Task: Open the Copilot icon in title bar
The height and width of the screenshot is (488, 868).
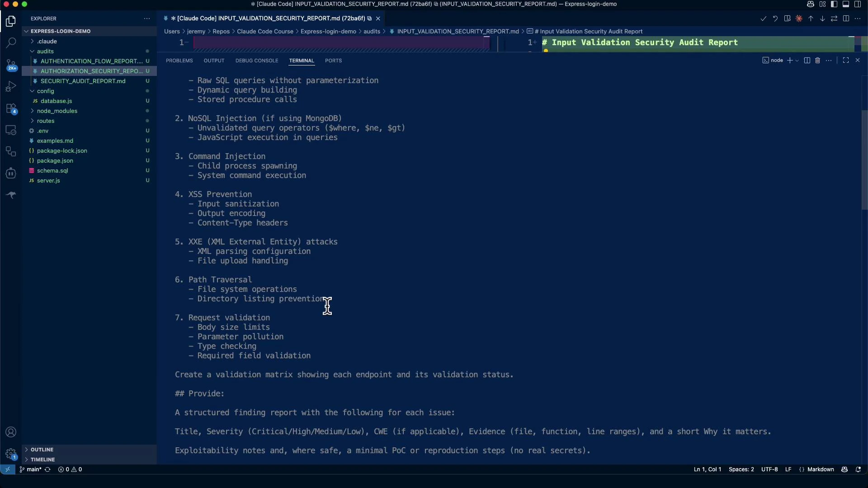Action: click(x=811, y=4)
